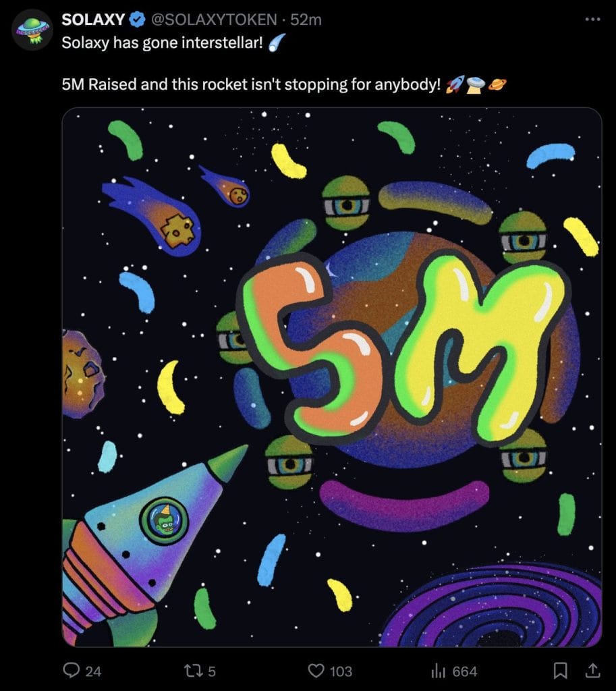Screen dimensions: 616x691
Task: Click the '5M Raised' tweet sentence
Action: [x=251, y=84]
